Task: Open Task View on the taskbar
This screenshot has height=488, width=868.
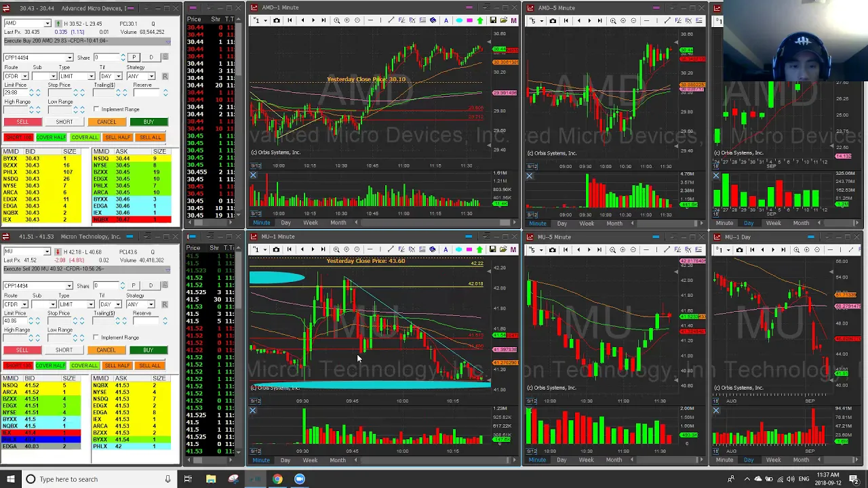Action: (188, 479)
